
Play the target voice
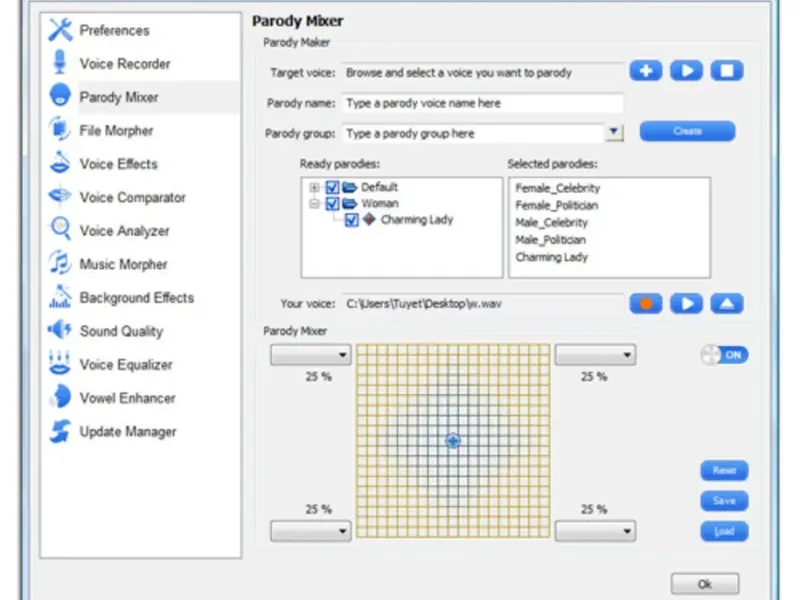tap(686, 71)
